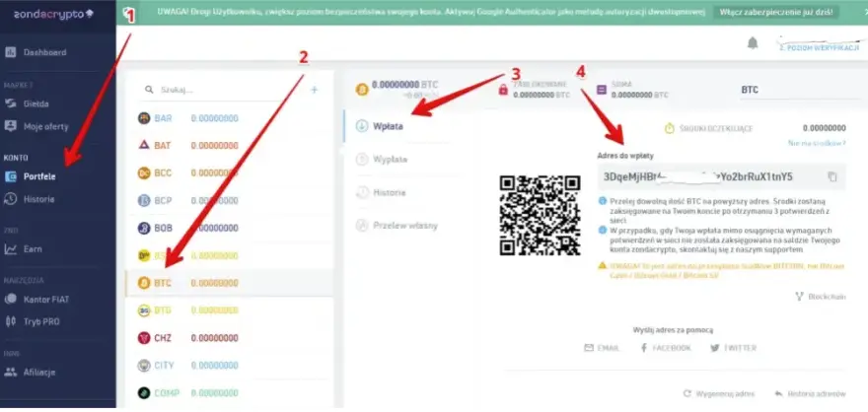Click the notification bell icon
Viewport: 868px width, 412px height.
753,43
